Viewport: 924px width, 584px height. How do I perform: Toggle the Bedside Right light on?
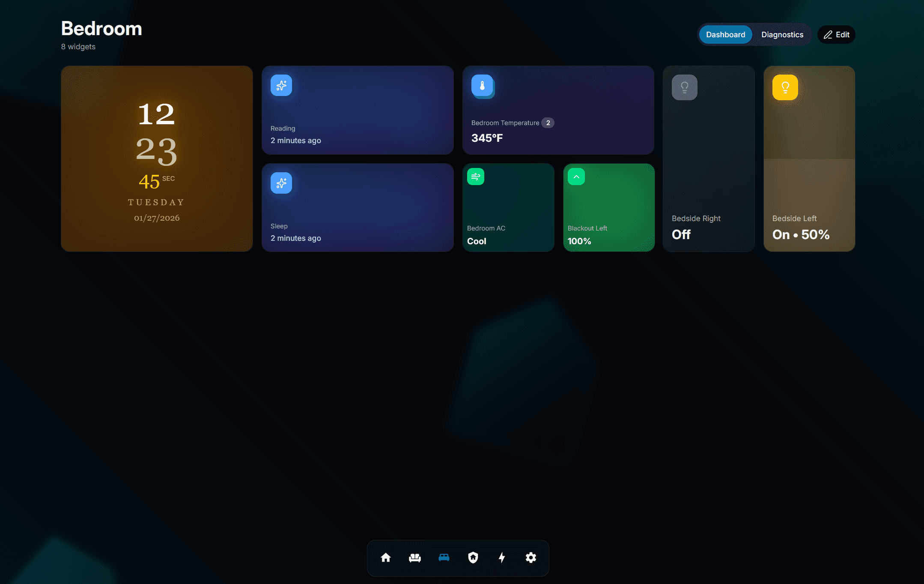click(x=684, y=87)
